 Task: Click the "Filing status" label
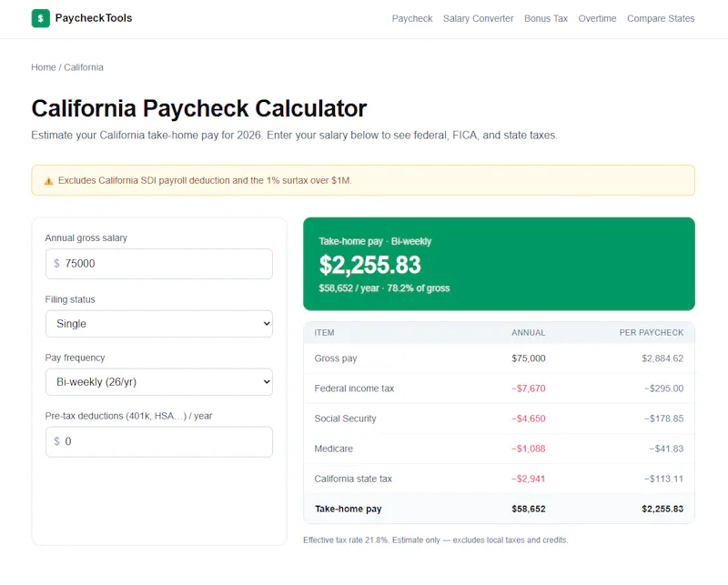70,299
